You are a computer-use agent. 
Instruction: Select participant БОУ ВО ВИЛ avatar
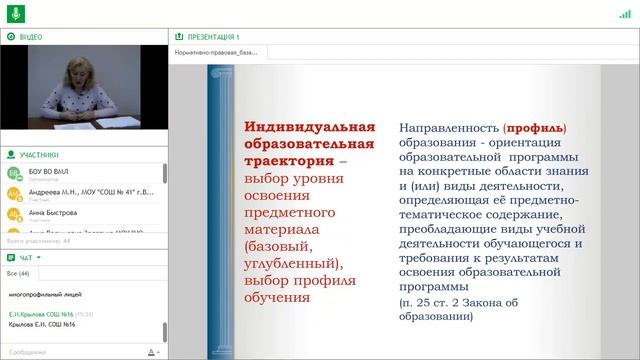click(14, 173)
